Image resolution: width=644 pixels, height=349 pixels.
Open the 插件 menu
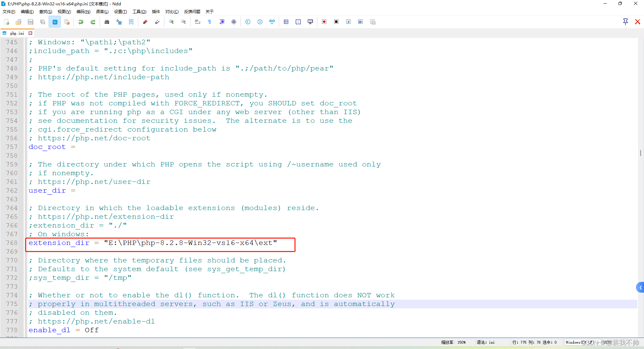156,12
